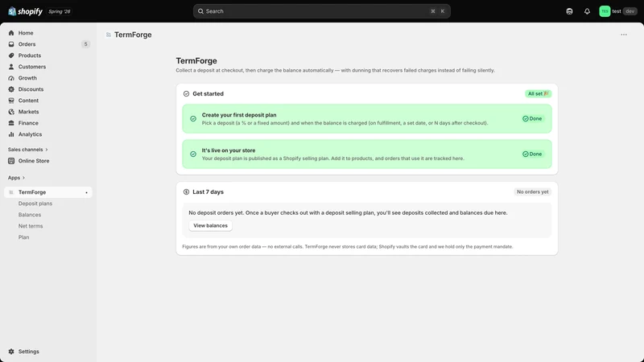Open Analytics page label
The width and height of the screenshot is (644, 362).
tap(30, 134)
